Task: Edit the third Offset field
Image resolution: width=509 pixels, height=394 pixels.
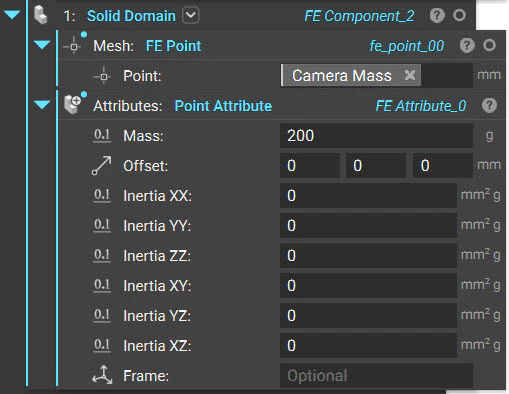Action: (x=443, y=165)
